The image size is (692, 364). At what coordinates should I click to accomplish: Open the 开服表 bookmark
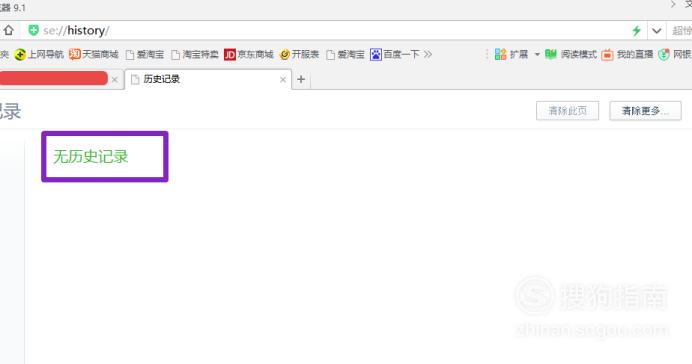(x=300, y=55)
